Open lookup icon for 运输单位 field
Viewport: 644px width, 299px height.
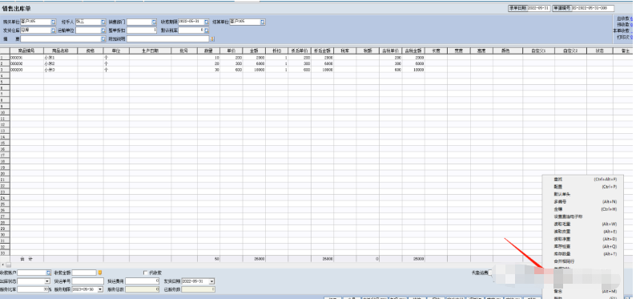click(x=103, y=30)
